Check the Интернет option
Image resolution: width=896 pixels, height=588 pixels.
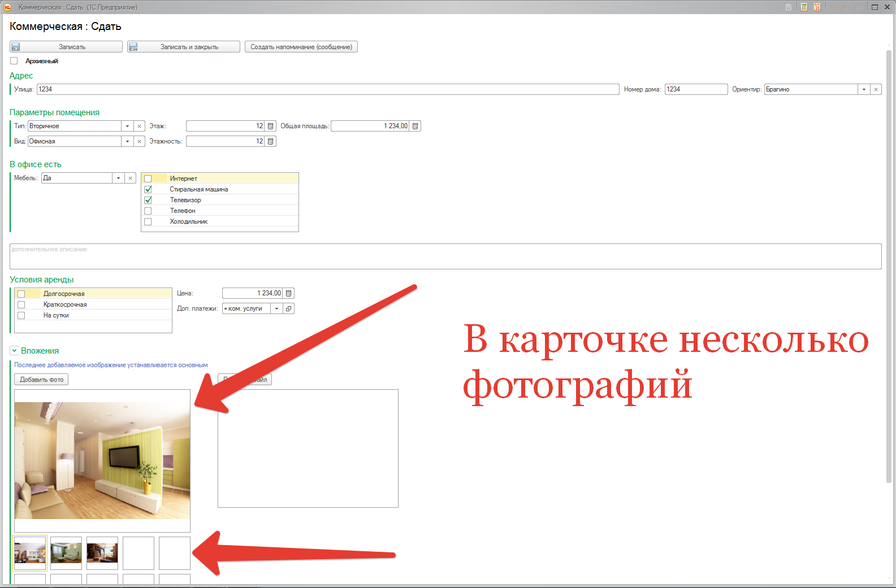coord(148,178)
